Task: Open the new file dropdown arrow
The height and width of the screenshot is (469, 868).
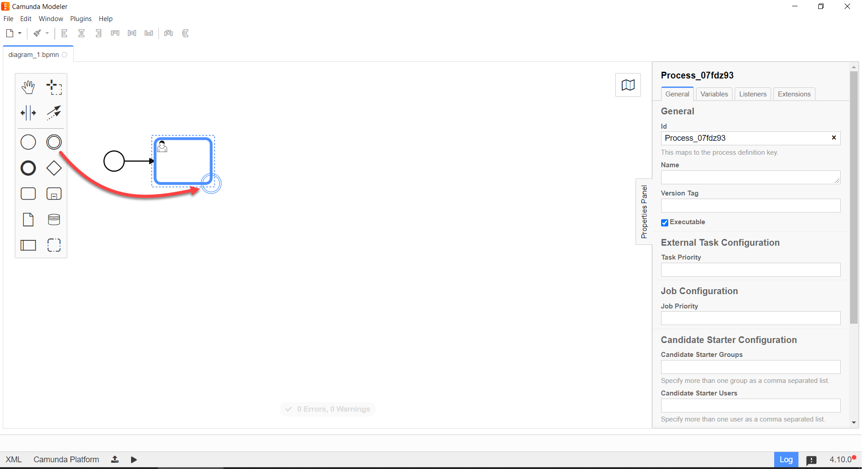Action: (x=20, y=33)
